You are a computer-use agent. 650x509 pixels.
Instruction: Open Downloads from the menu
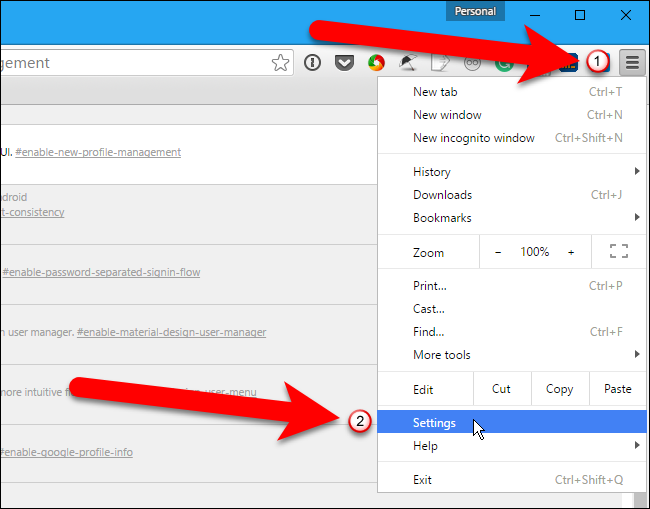pos(512,195)
